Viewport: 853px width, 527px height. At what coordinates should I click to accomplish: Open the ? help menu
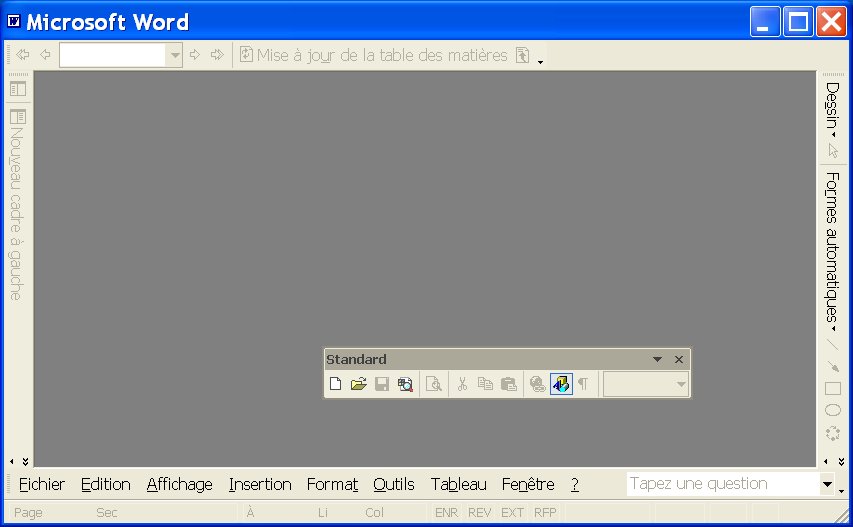point(575,484)
